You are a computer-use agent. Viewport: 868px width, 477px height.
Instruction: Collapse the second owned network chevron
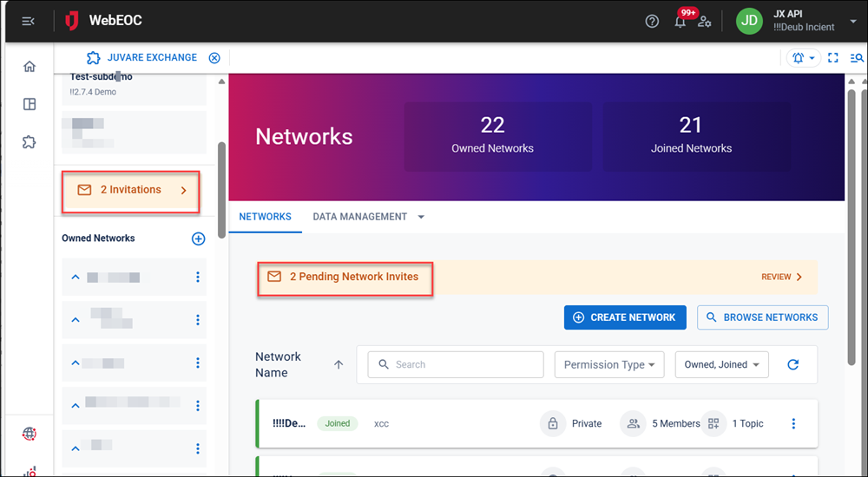pos(76,320)
